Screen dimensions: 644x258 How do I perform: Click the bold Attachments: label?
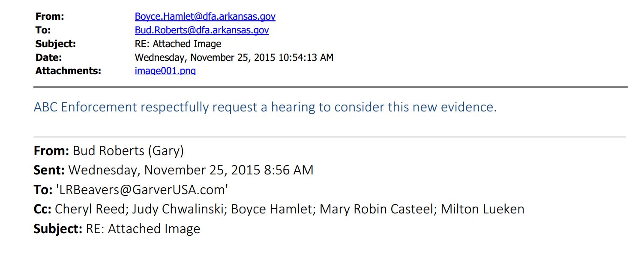[68, 71]
